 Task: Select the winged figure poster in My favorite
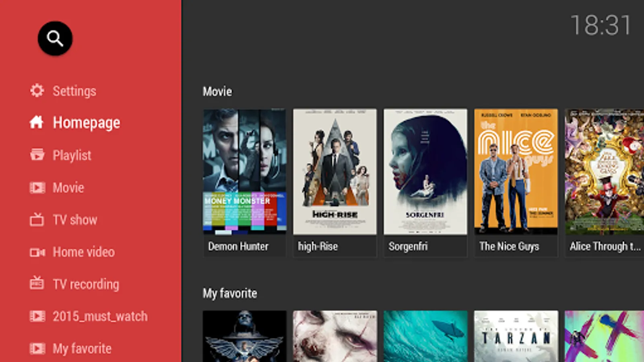245,336
